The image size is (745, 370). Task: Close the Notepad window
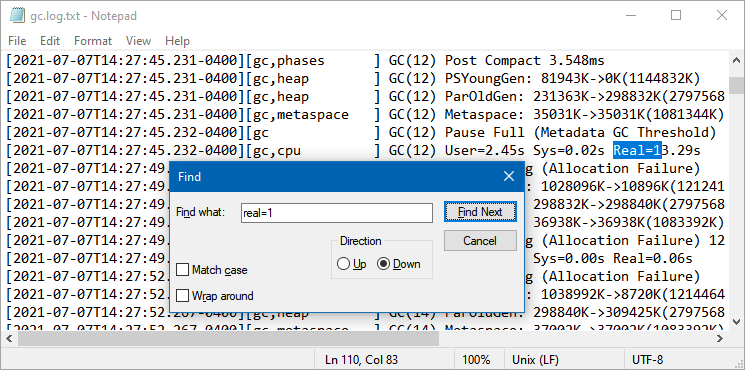point(722,15)
